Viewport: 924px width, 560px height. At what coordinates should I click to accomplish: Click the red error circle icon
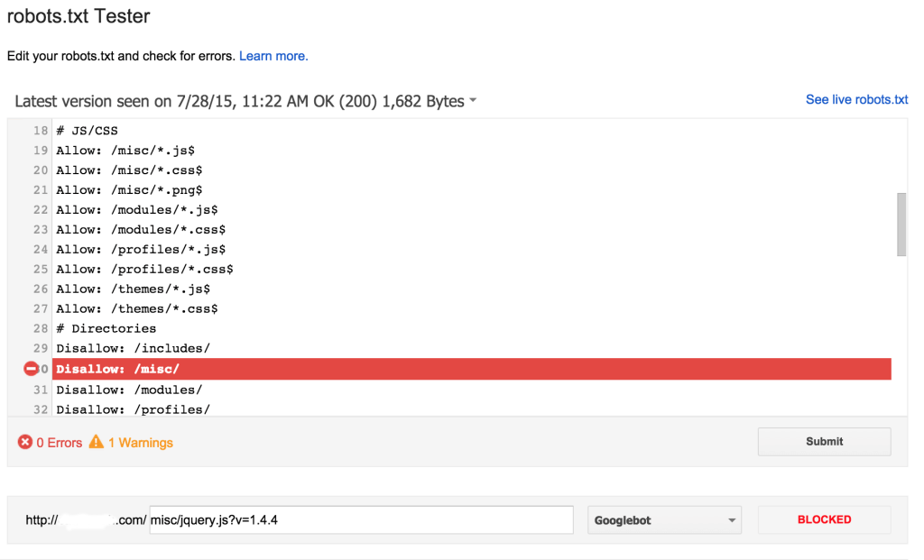coord(25,442)
